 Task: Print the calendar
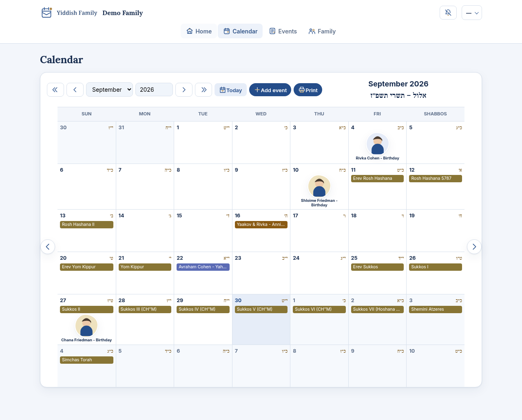click(x=308, y=90)
